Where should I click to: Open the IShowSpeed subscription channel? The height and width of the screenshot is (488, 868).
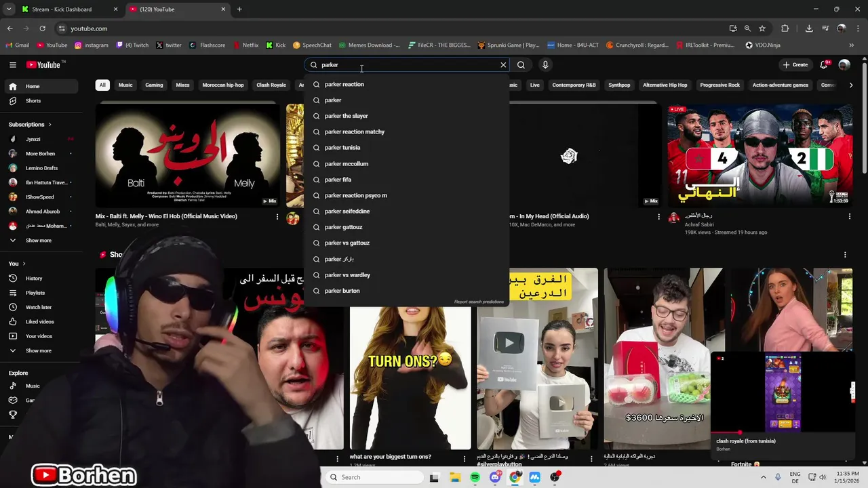pyautogui.click(x=41, y=197)
